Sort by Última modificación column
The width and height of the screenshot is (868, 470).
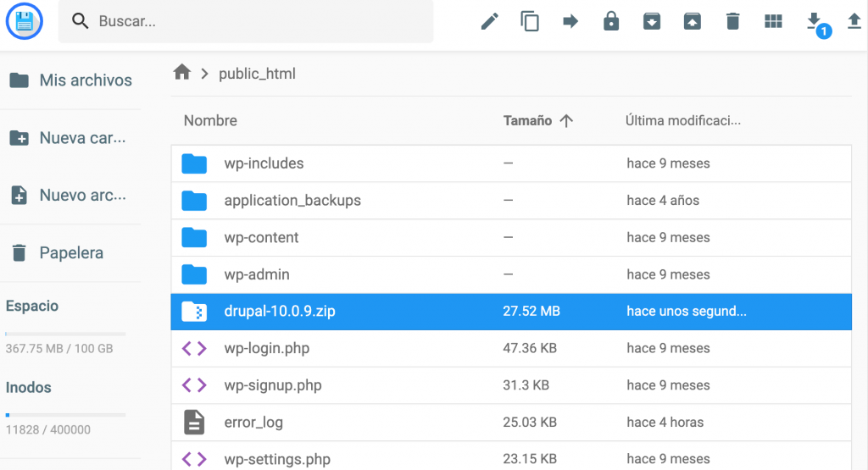pyautogui.click(x=683, y=120)
